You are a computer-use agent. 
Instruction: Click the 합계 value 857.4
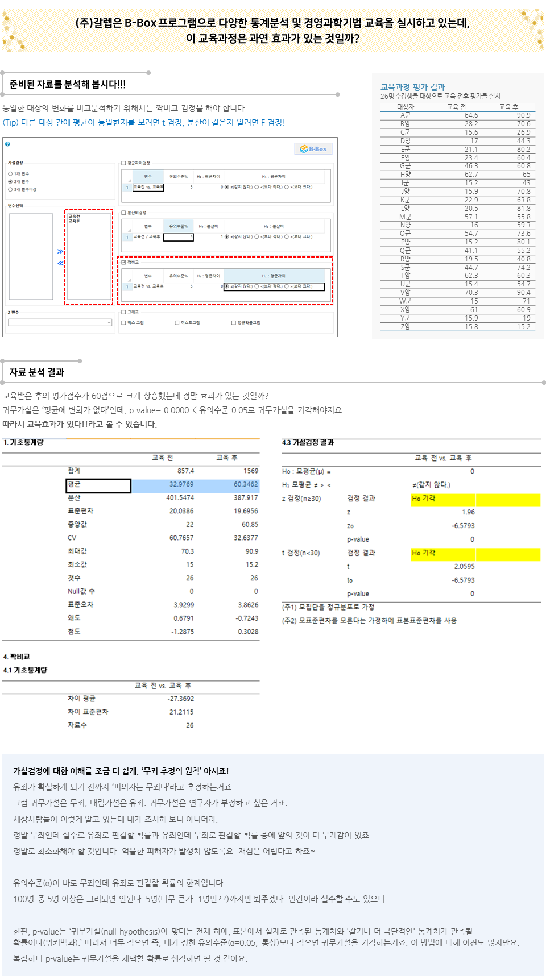click(185, 471)
